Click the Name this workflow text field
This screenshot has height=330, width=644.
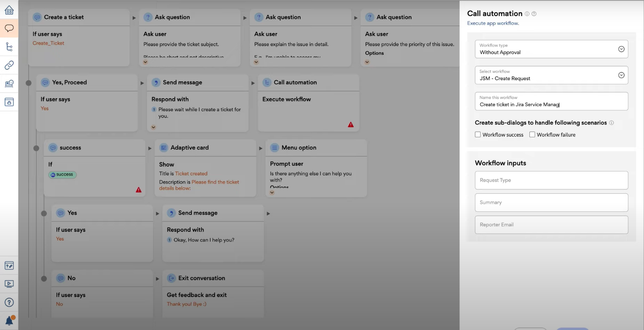tap(551, 104)
